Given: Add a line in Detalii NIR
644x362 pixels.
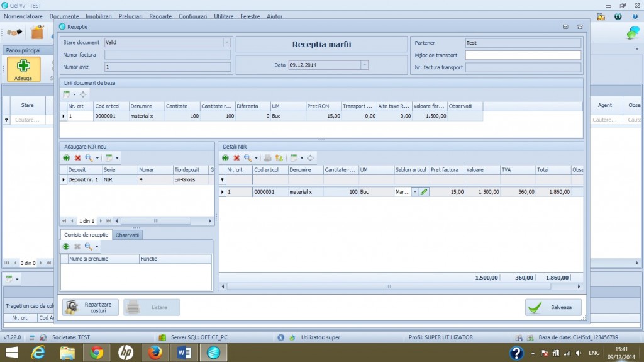Looking at the screenshot, I should [x=225, y=158].
